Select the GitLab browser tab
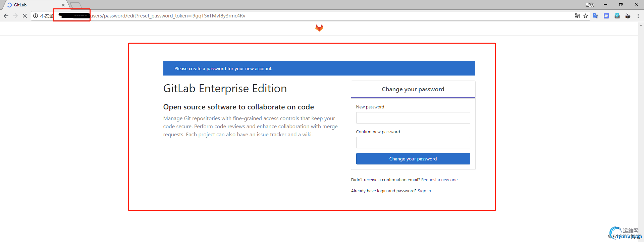Screen dimensions: 644x242 pos(34,5)
